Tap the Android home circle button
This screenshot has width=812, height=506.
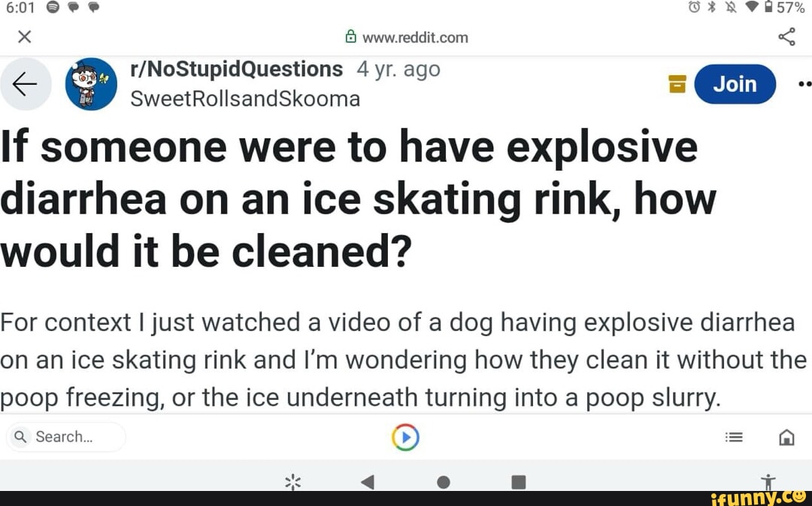pos(443,482)
